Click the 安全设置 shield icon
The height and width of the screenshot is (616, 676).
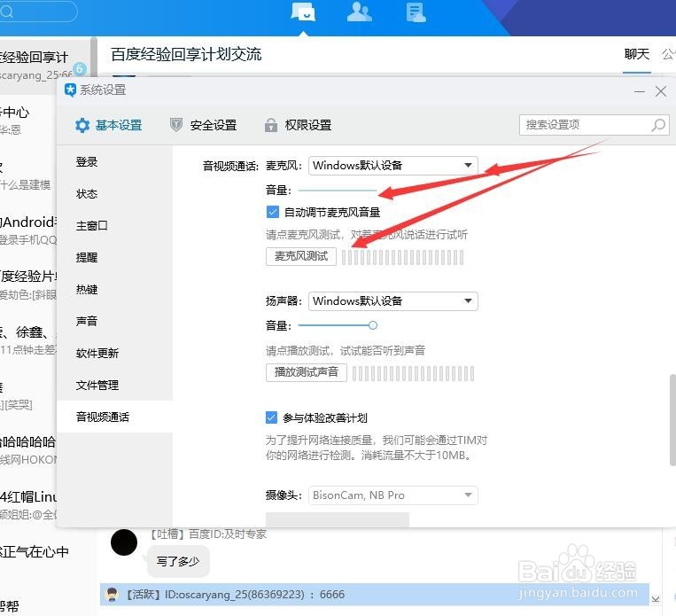[176, 125]
